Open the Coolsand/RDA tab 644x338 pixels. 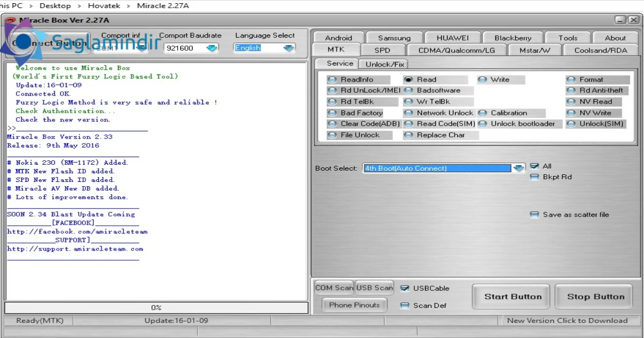coord(600,50)
